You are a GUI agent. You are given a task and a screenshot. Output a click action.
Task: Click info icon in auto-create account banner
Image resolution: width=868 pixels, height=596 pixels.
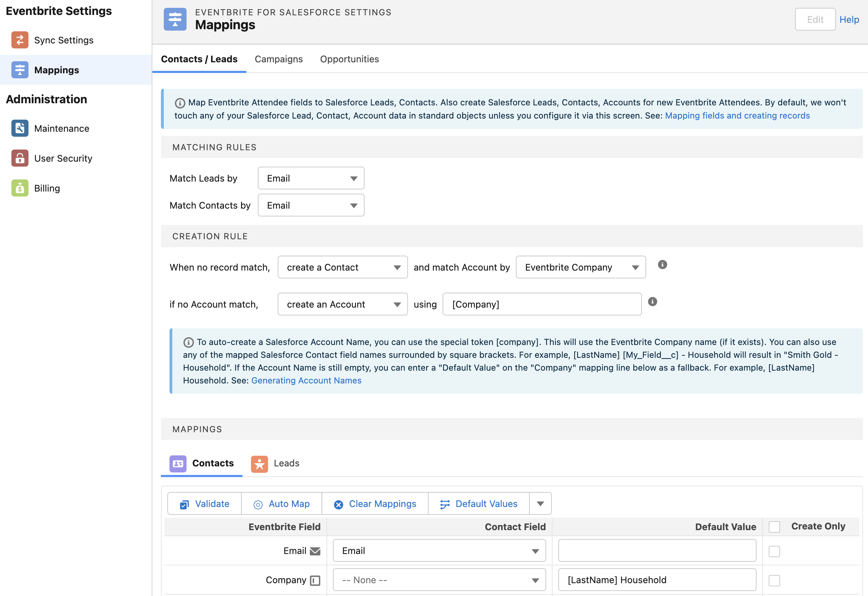(x=188, y=342)
